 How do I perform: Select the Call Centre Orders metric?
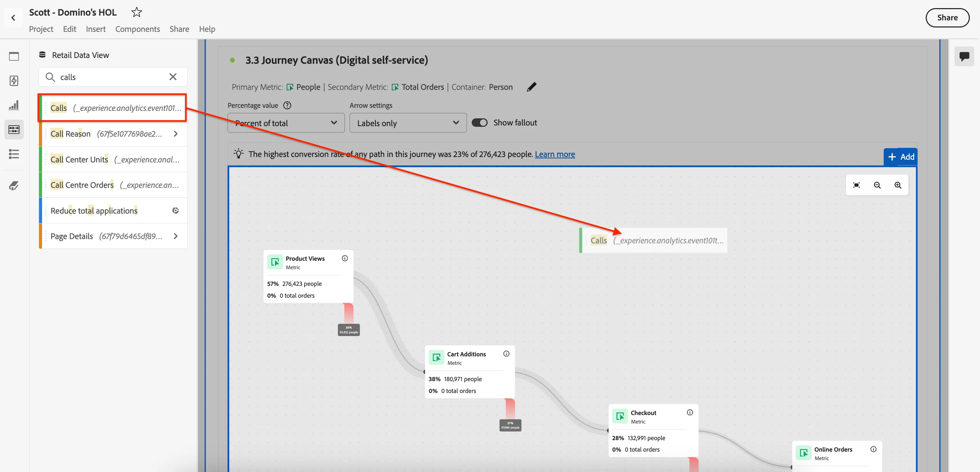pos(113,185)
